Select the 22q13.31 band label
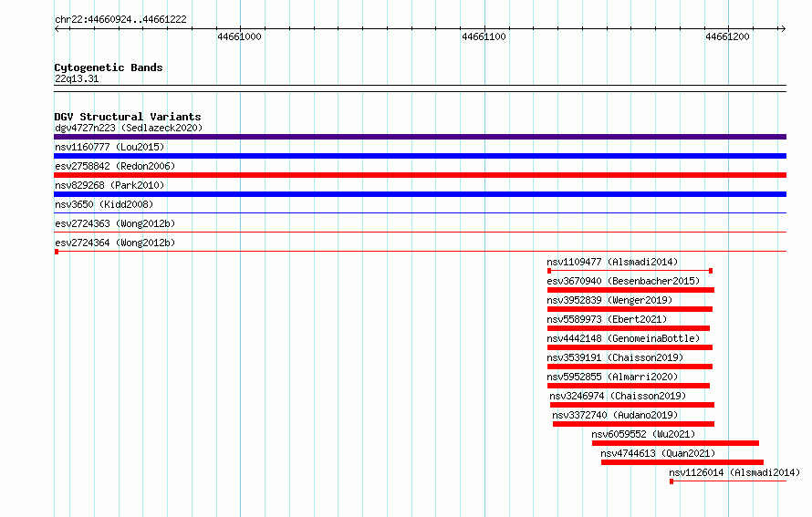 click(77, 78)
